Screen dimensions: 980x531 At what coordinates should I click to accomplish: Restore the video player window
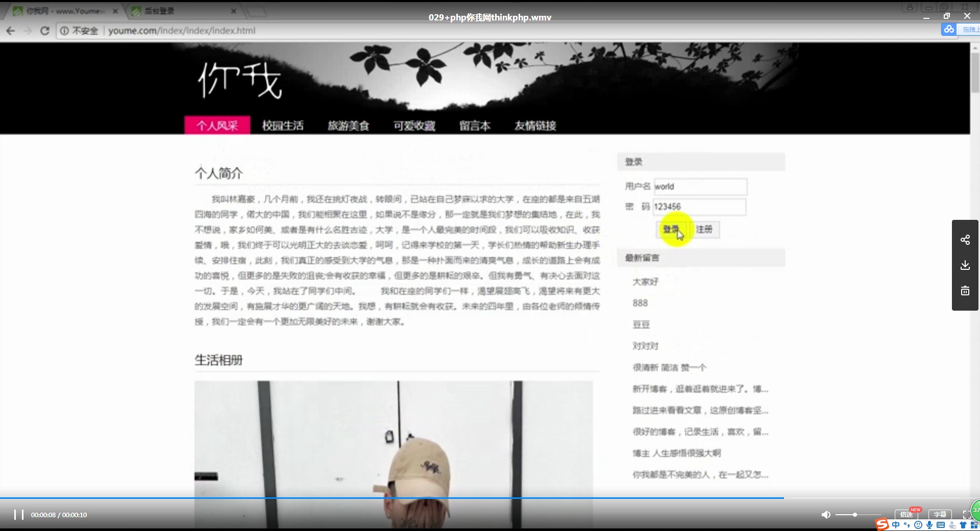coord(947,16)
